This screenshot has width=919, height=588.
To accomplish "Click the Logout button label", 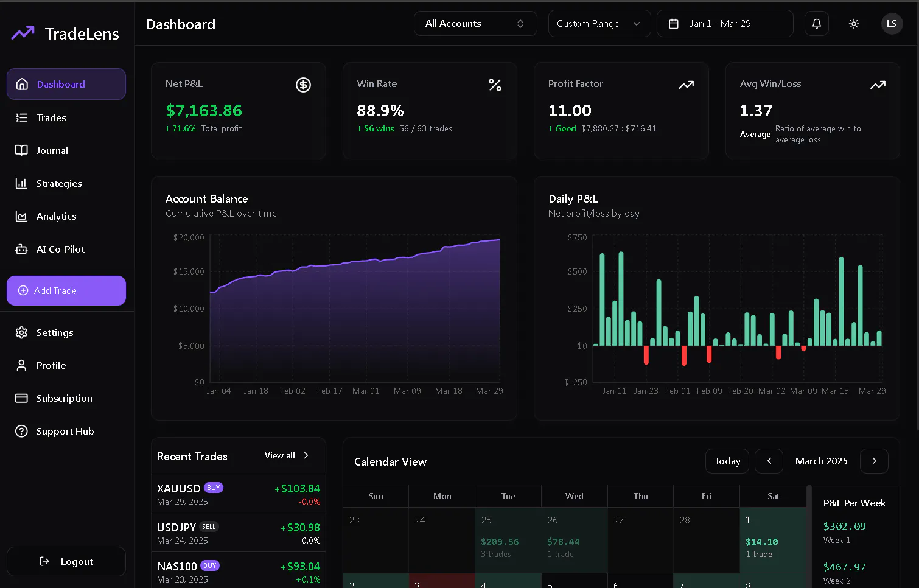I will [77, 561].
